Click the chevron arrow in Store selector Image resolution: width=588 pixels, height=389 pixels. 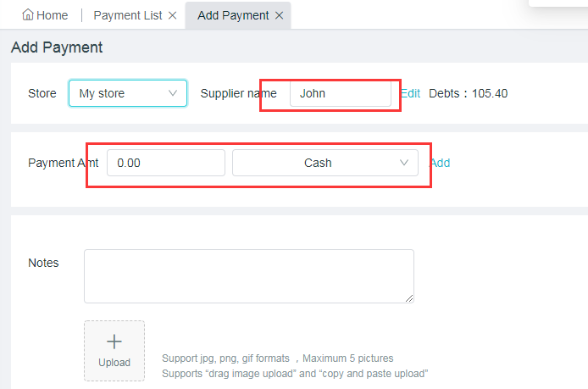[x=173, y=93]
